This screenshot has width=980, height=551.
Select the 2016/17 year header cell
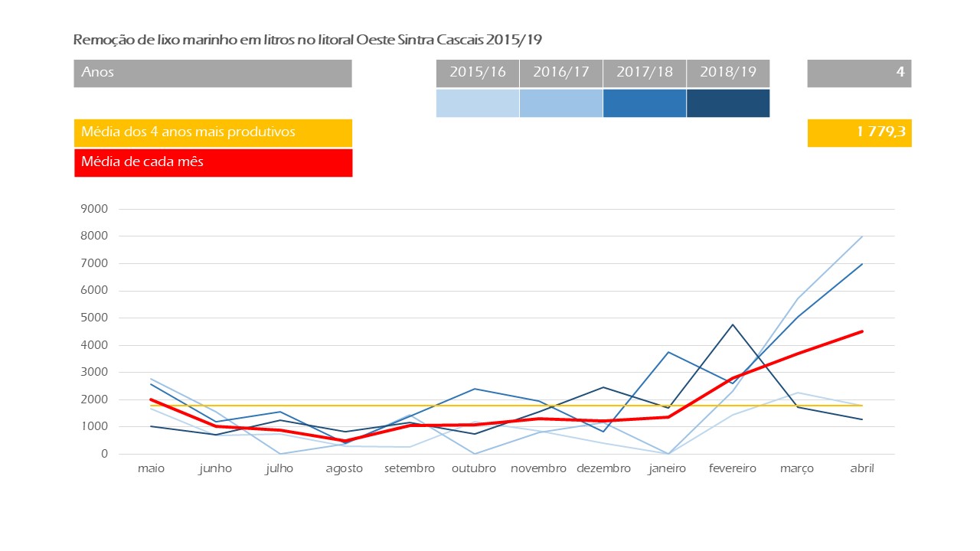pos(560,73)
